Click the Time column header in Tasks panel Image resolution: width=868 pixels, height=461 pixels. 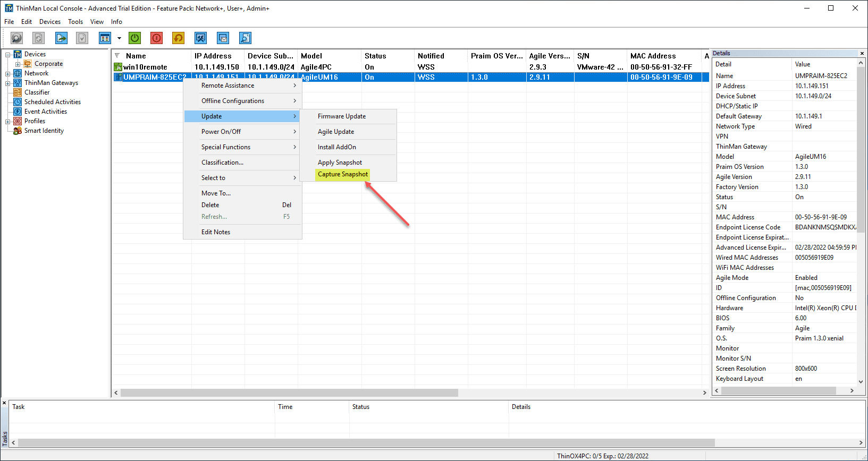[312, 407]
